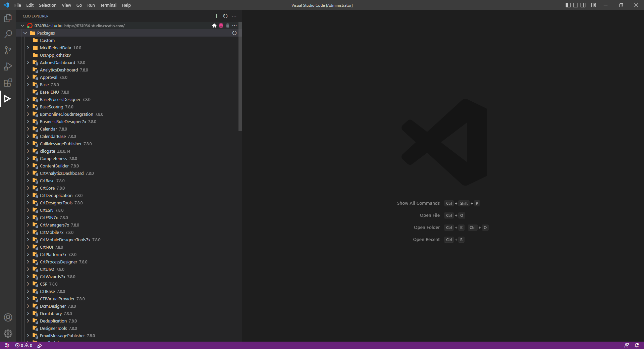The height and width of the screenshot is (349, 644).
Task: Open the notifications bell in status bar
Action: pos(636,345)
